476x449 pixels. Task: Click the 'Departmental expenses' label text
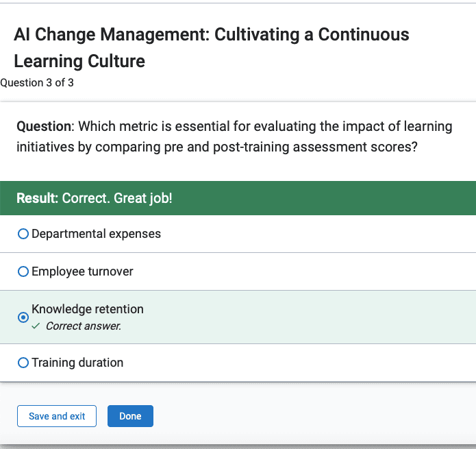tap(97, 234)
